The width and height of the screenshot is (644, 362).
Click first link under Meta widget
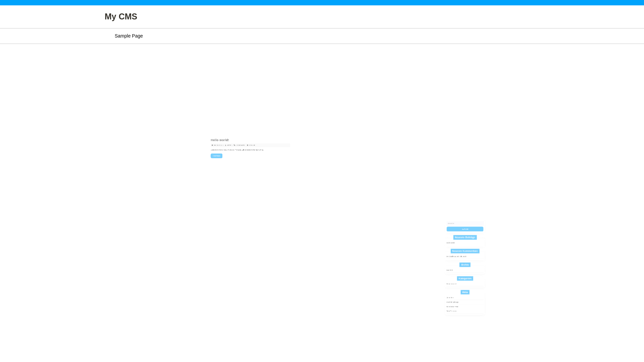point(450,298)
